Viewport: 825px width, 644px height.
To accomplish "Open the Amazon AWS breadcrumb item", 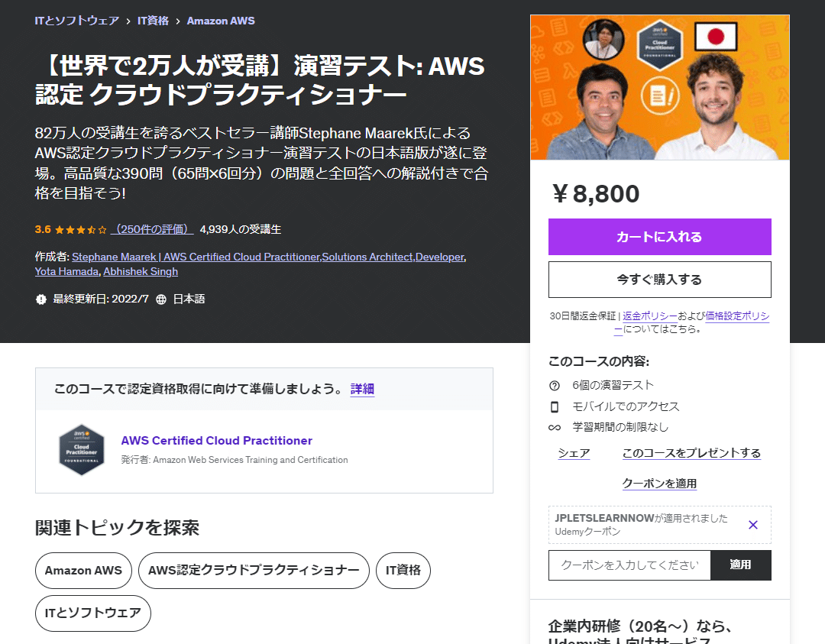I will tap(221, 21).
